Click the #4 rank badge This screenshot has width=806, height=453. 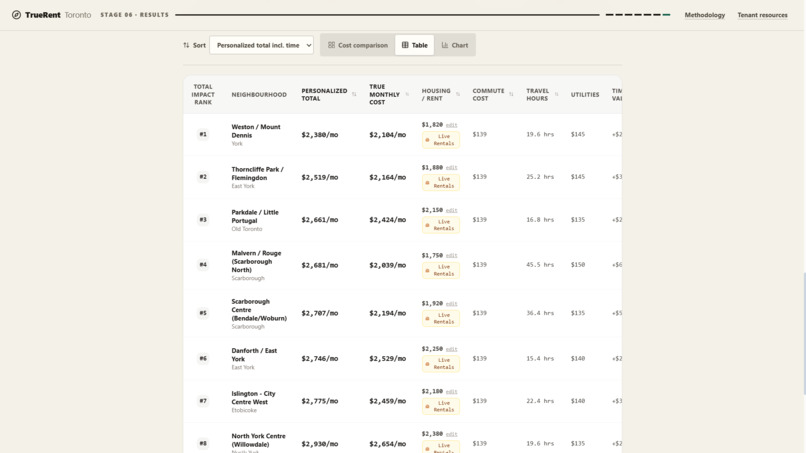203,265
